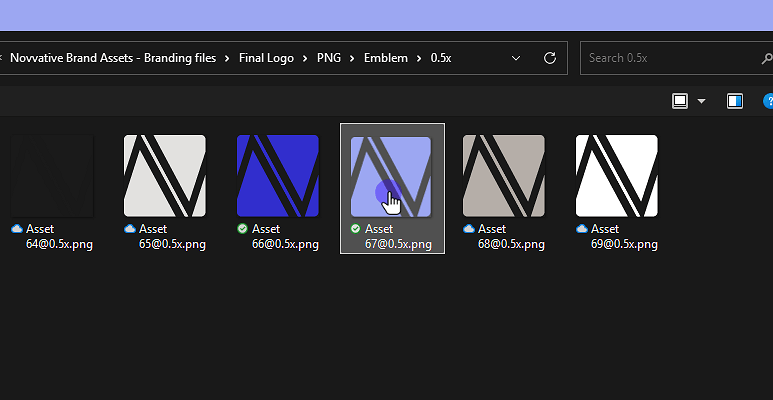Go to Novvative Brand Assets breadcrumb
Screen dimensions: 773x400
pos(113,58)
